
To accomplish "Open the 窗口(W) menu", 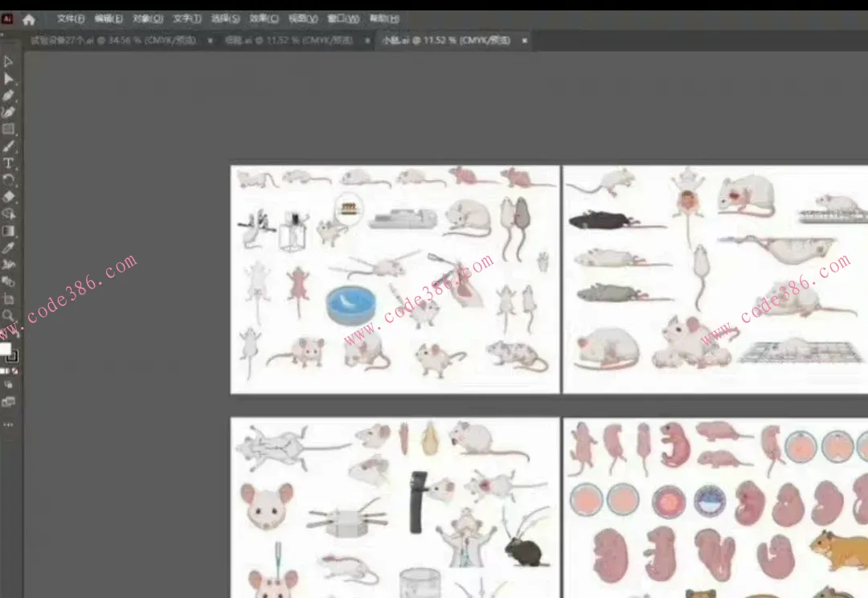I will coord(343,19).
